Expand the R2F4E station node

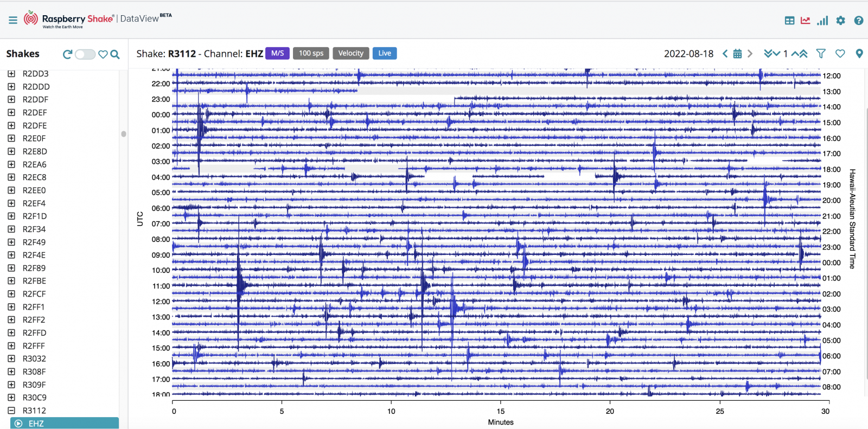coord(11,255)
